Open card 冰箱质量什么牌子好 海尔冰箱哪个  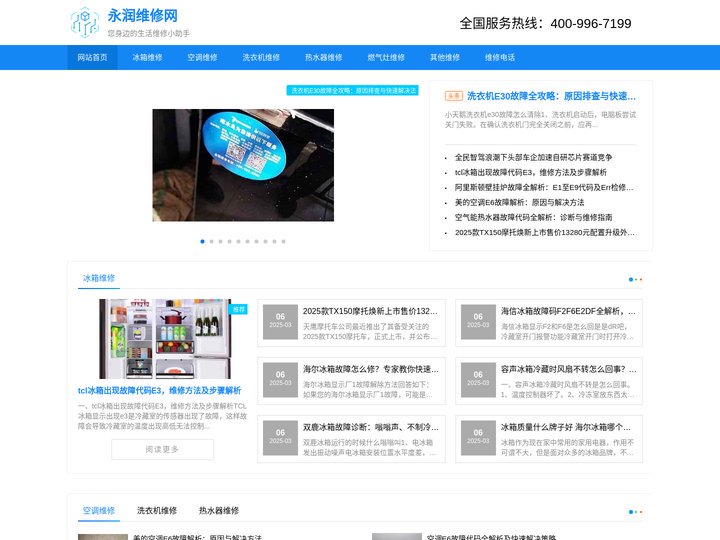click(x=549, y=439)
